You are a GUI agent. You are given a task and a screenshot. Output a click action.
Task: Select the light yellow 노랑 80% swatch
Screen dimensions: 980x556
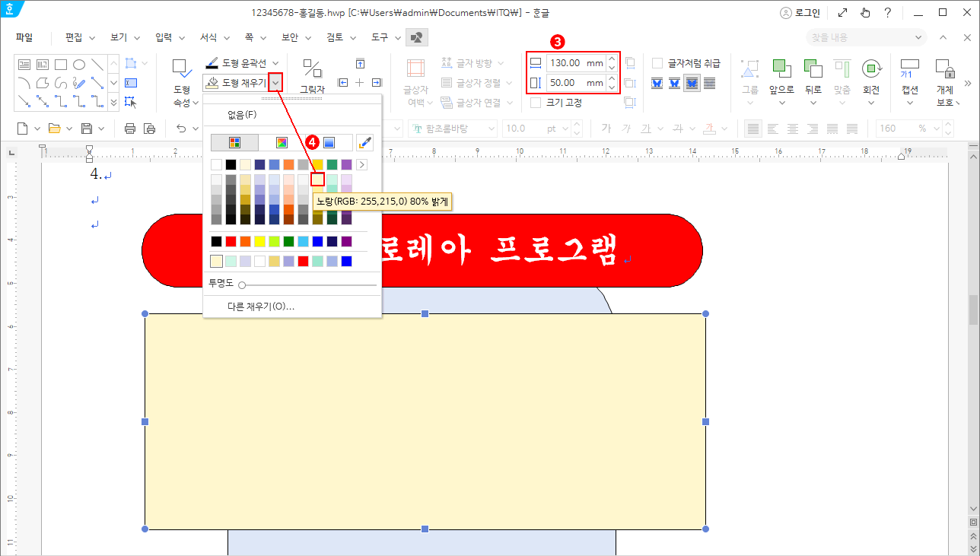[316, 177]
